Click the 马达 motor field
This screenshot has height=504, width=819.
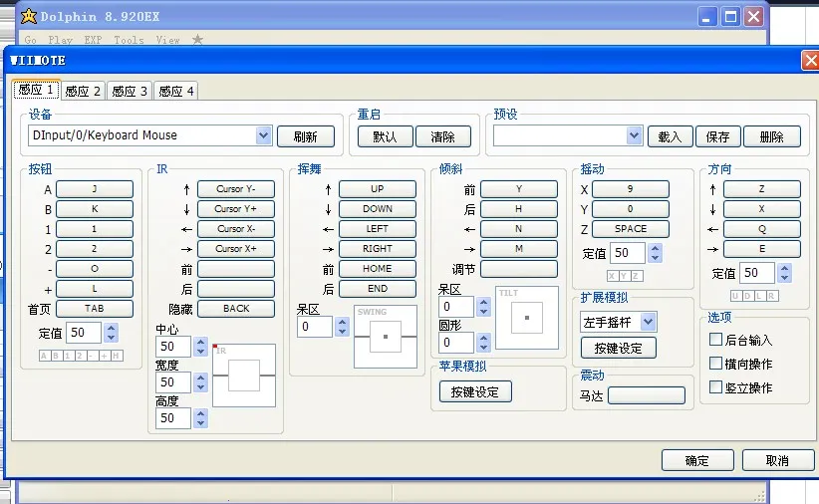pyautogui.click(x=647, y=395)
